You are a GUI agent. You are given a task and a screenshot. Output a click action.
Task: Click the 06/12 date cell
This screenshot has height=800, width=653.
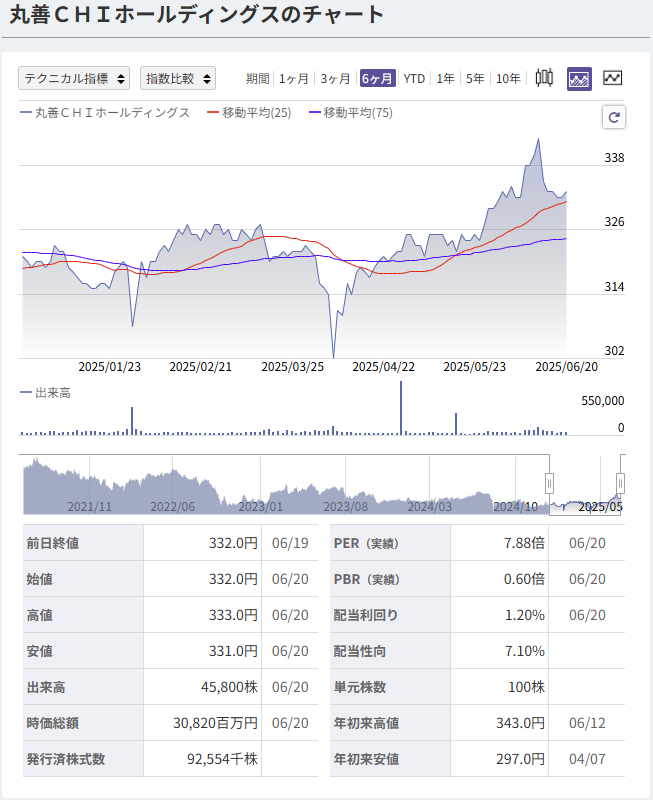coord(587,723)
